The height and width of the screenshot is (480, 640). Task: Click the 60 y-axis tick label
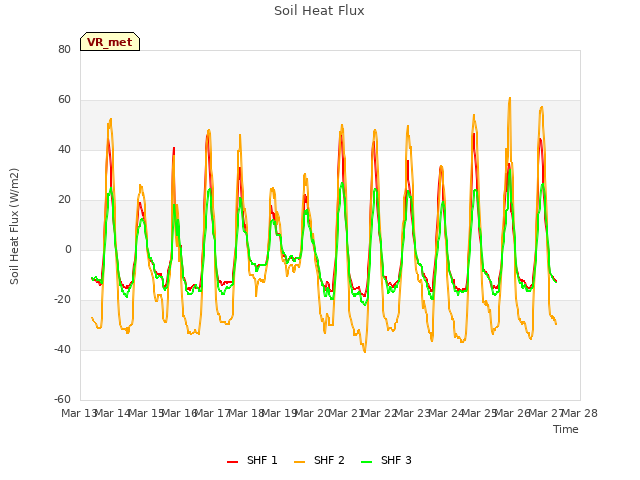click(64, 100)
